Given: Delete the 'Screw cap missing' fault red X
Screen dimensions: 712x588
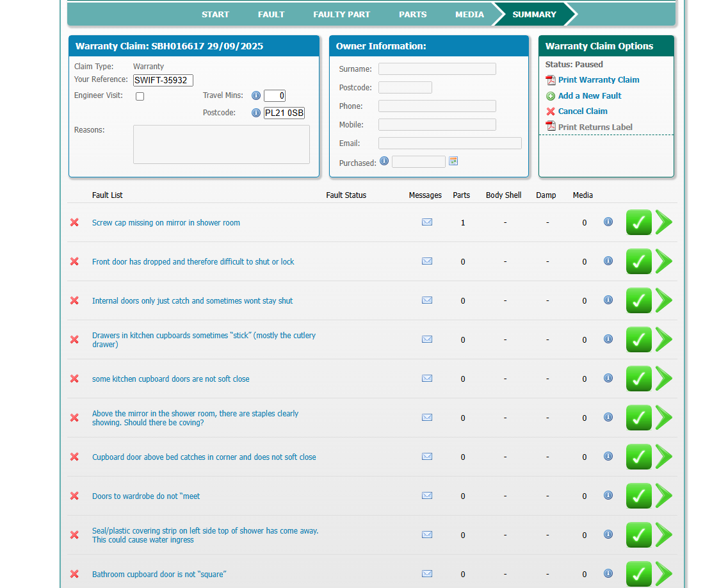Looking at the screenshot, I should [x=74, y=222].
